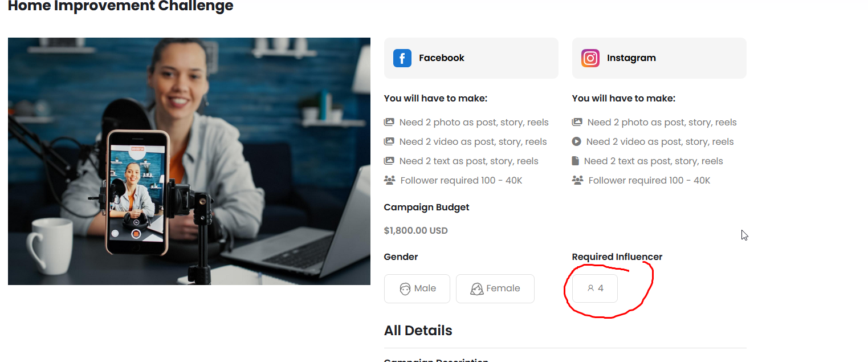Click the campaign cover photo

pos(189,161)
